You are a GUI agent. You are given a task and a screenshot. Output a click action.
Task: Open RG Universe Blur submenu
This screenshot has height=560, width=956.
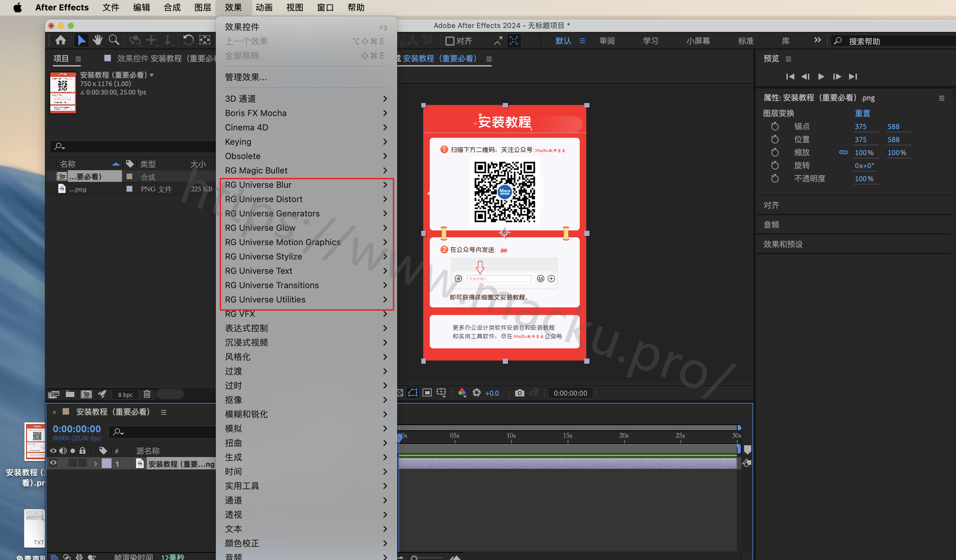pyautogui.click(x=306, y=184)
